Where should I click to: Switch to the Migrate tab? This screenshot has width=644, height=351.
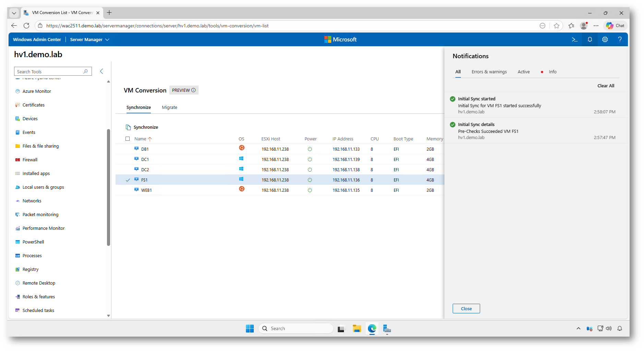click(x=169, y=108)
